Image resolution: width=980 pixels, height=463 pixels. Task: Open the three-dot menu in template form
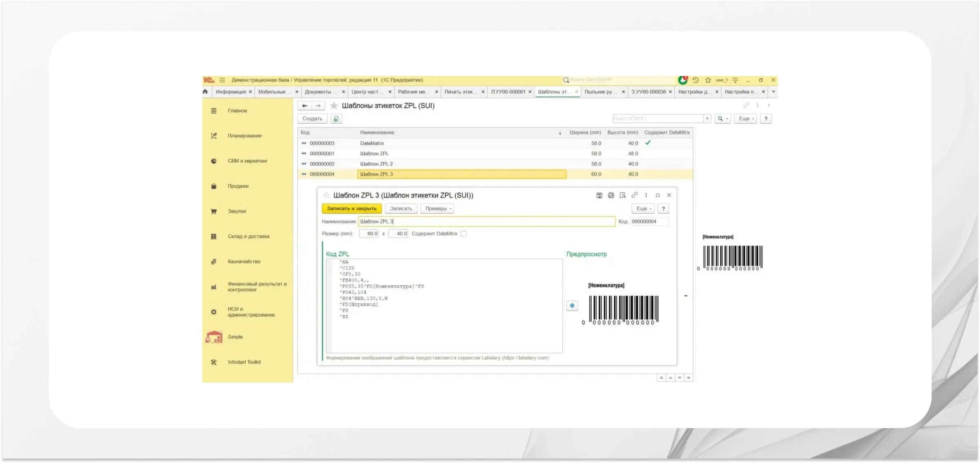tap(646, 195)
